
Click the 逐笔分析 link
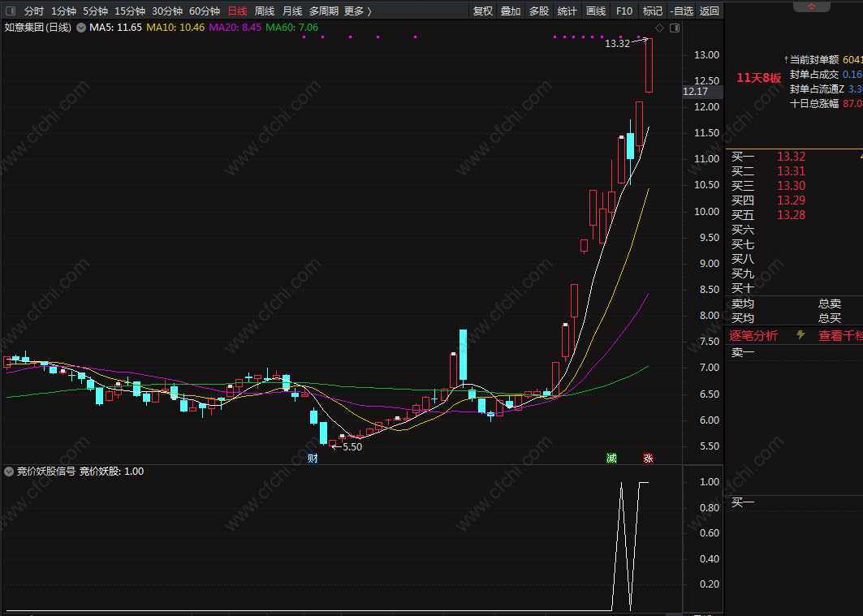(x=753, y=335)
